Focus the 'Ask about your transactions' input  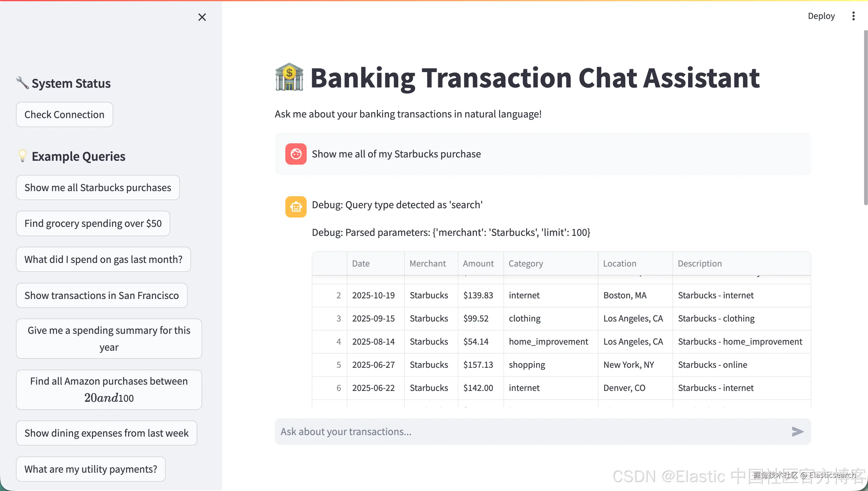[x=529, y=431]
